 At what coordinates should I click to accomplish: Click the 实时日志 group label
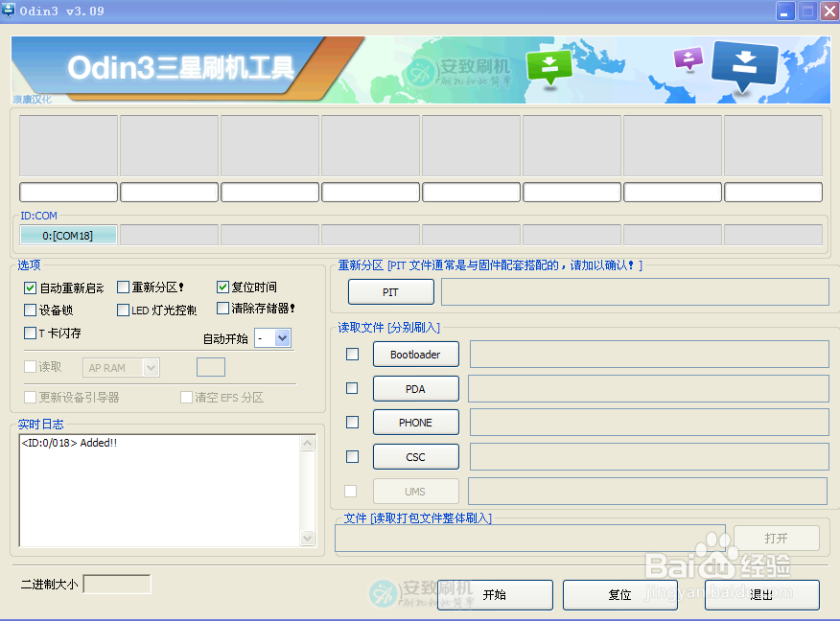tap(40, 425)
